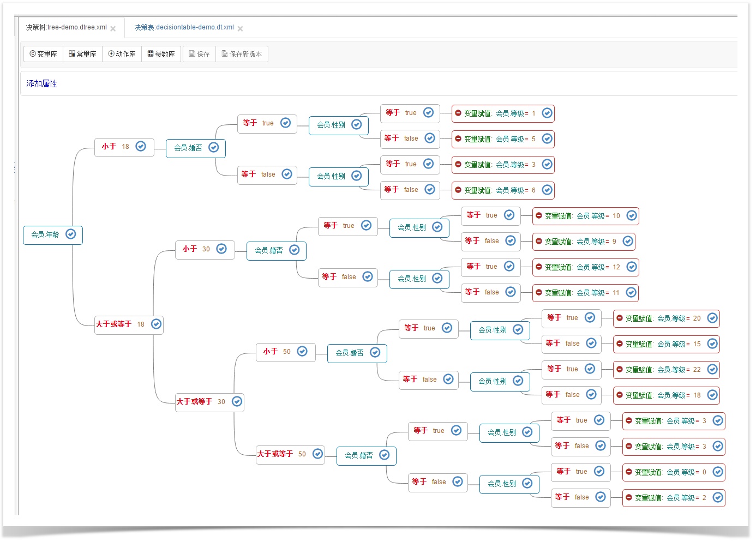This screenshot has width=756, height=542.
Task: Click check icon on 会员.婚否 under 小于 50
Action: (375, 352)
